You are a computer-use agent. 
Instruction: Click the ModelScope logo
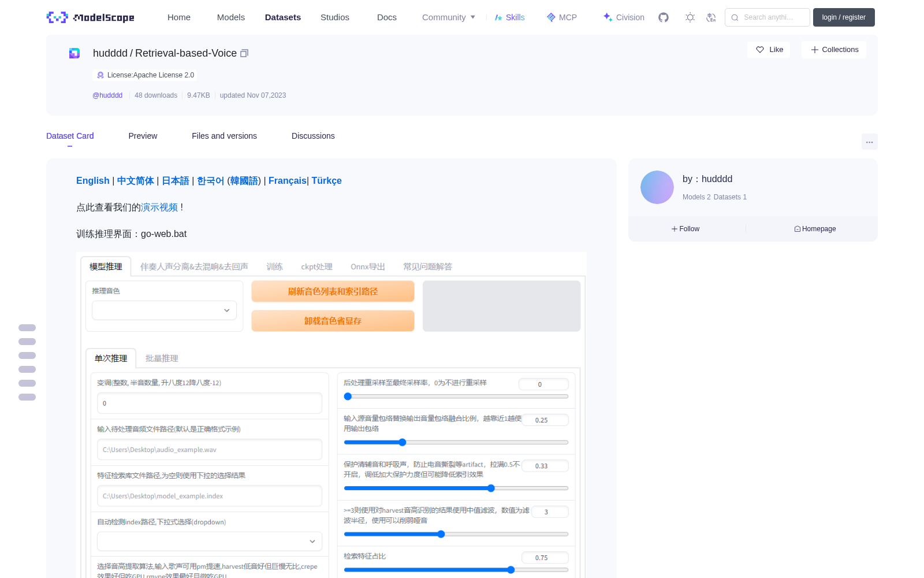coord(90,17)
